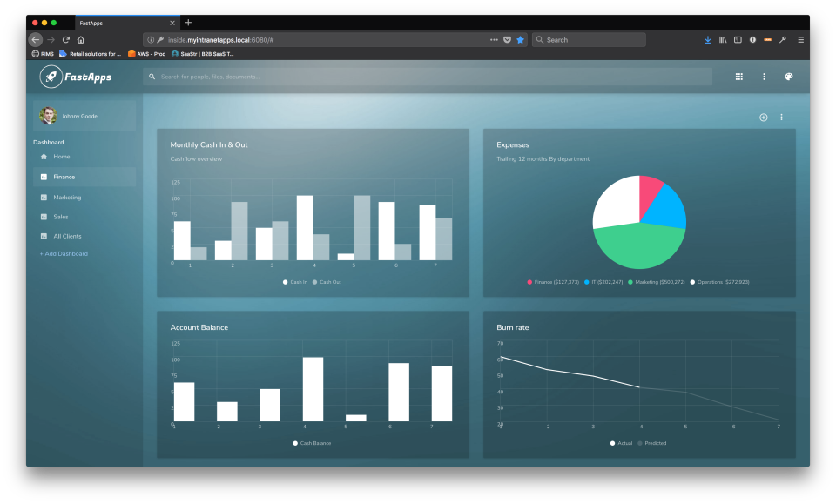Open the Firefox hamburger menu
Viewport: 836px width, 504px height.
[800, 39]
